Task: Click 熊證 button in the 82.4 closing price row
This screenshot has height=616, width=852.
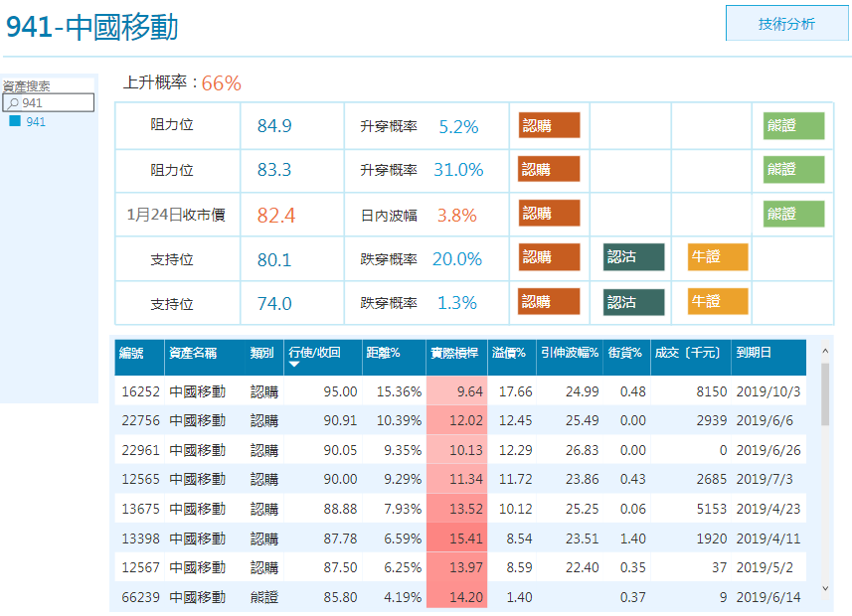Action: [793, 214]
